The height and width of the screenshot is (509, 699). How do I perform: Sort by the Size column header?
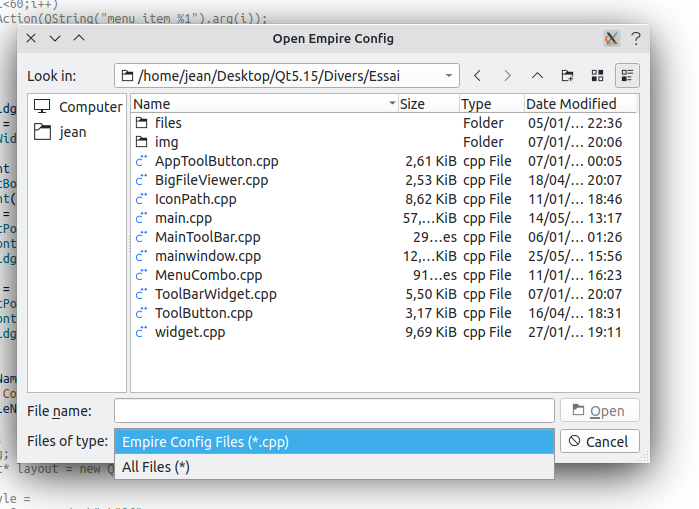coord(428,104)
